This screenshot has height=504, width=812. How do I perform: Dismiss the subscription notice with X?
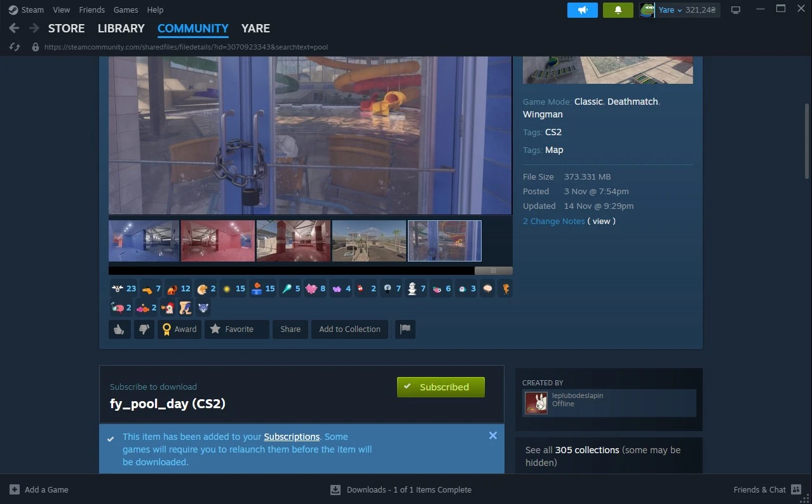tap(492, 435)
